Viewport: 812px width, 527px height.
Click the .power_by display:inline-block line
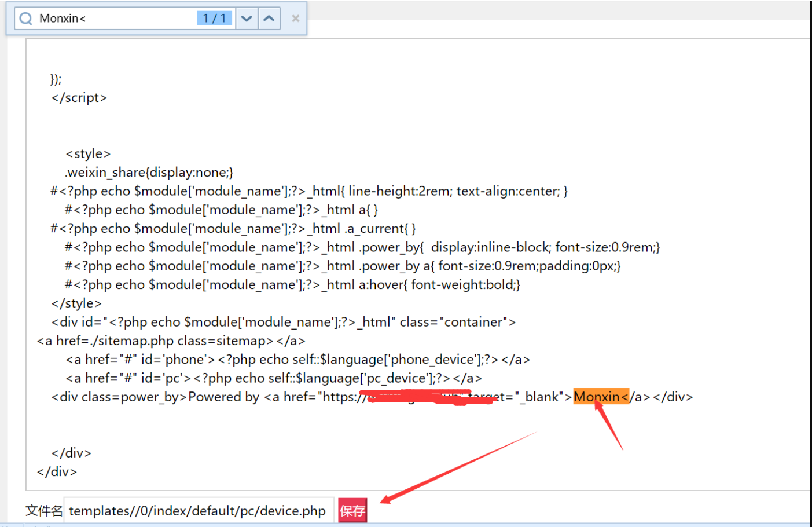[x=363, y=247]
